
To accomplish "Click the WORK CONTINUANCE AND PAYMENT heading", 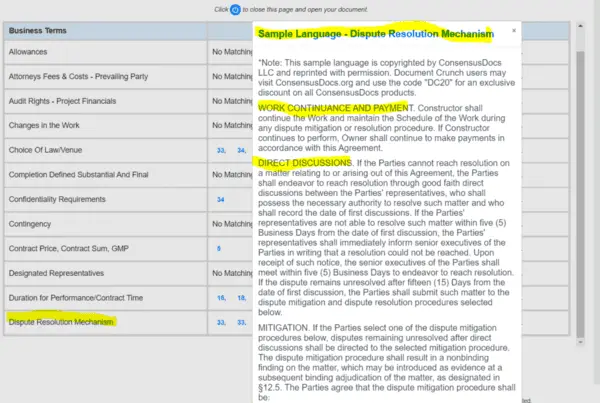I will tap(336, 108).
